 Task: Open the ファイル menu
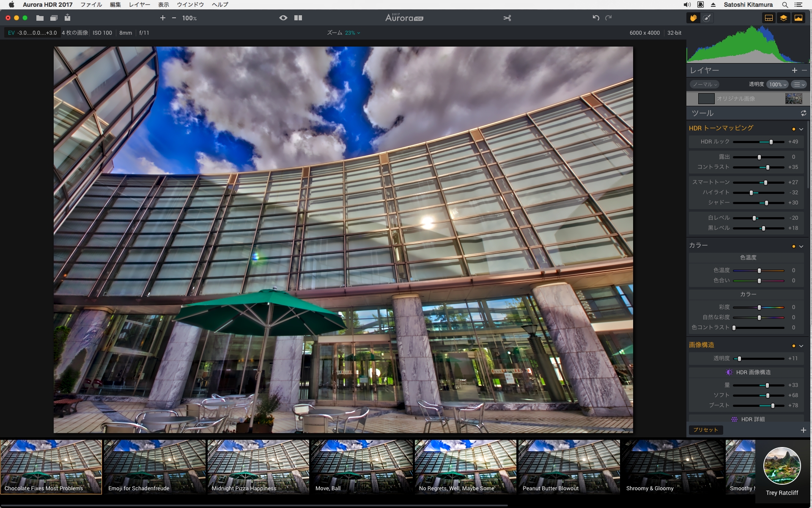pos(91,5)
